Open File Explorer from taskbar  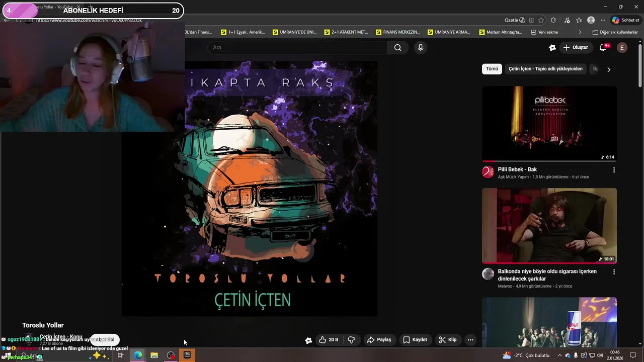154,355
